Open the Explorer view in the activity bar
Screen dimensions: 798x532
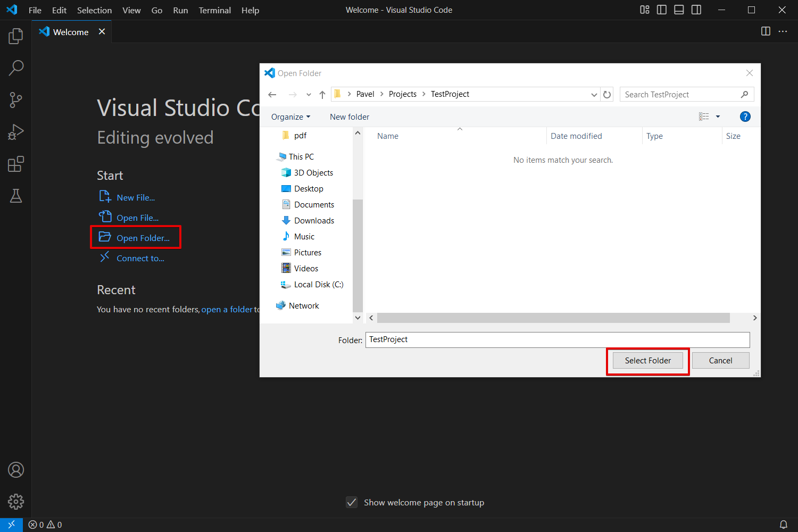pyautogui.click(x=15, y=36)
